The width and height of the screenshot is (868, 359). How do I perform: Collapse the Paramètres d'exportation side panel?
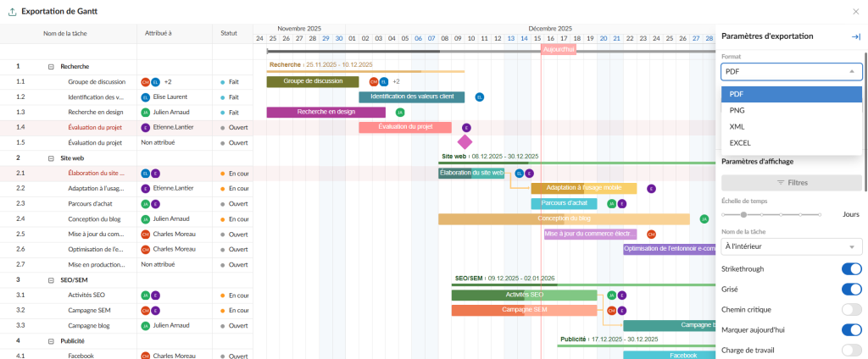click(855, 36)
